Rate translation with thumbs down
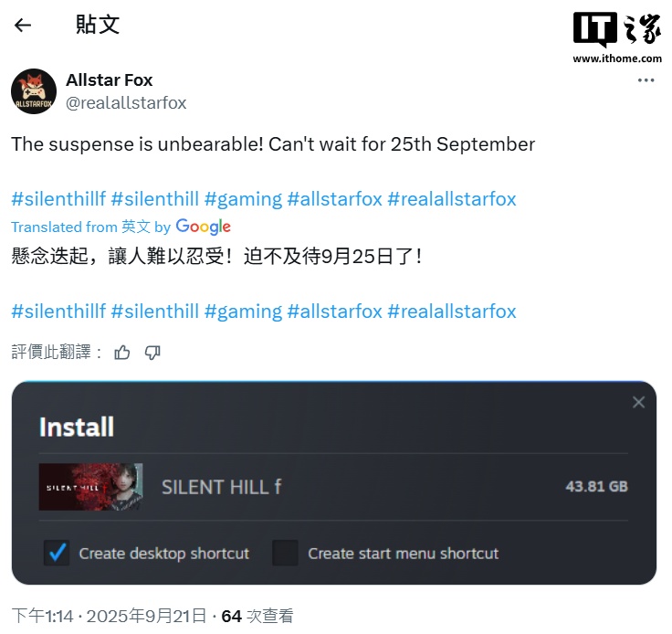 click(x=152, y=353)
